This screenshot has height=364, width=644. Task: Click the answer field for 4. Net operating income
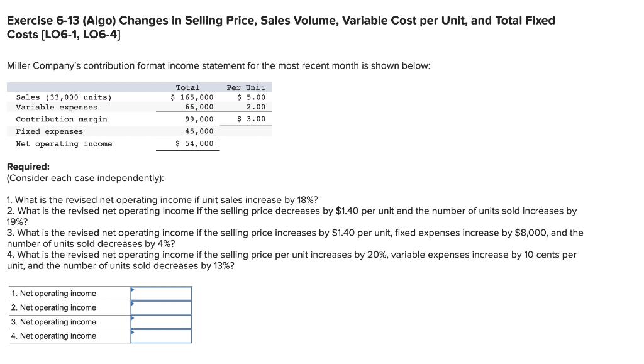161,336
